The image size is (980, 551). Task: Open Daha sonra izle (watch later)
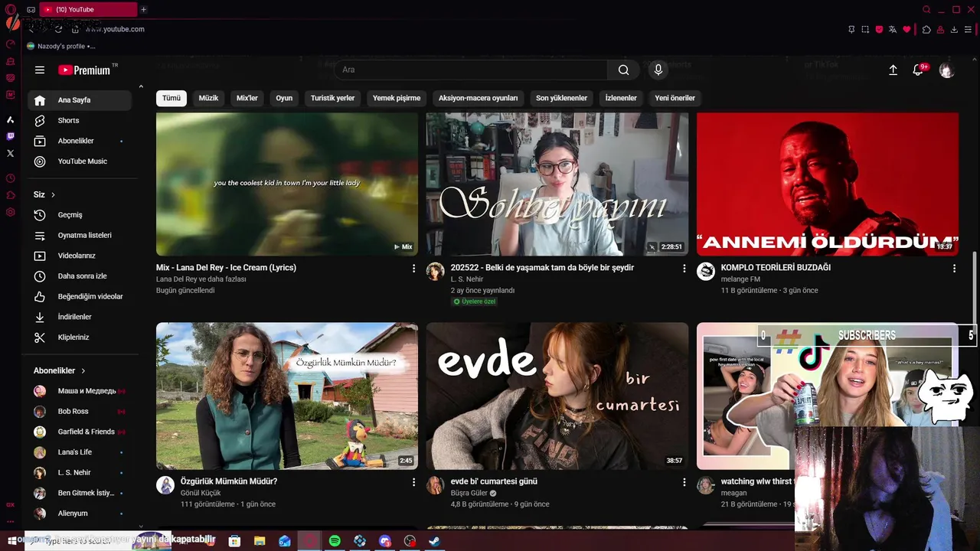80,276
